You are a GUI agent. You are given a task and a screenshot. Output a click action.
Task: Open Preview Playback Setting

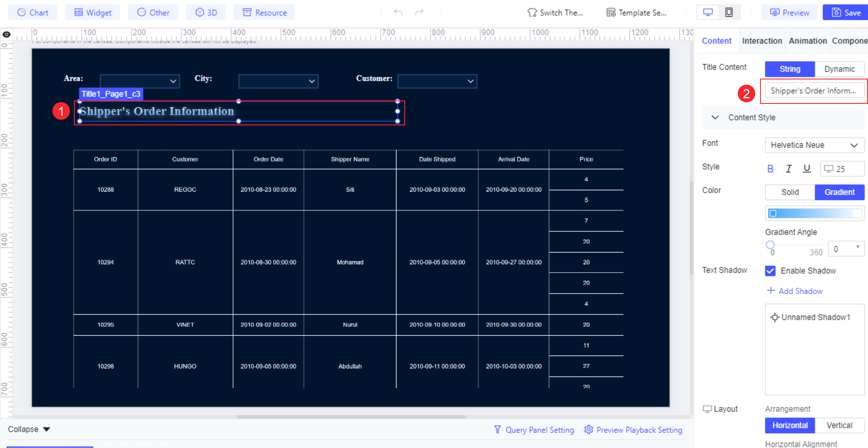click(x=633, y=430)
